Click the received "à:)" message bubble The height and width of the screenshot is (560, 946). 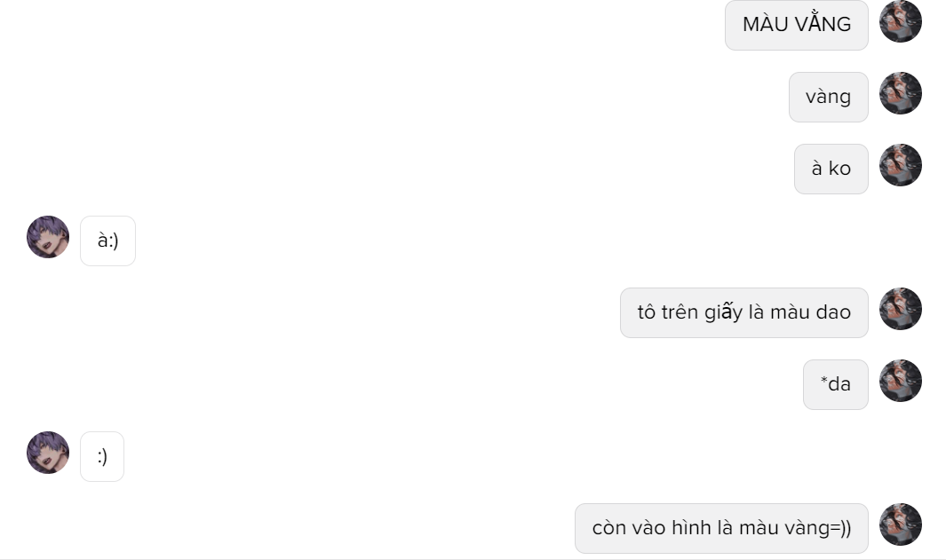point(108,241)
